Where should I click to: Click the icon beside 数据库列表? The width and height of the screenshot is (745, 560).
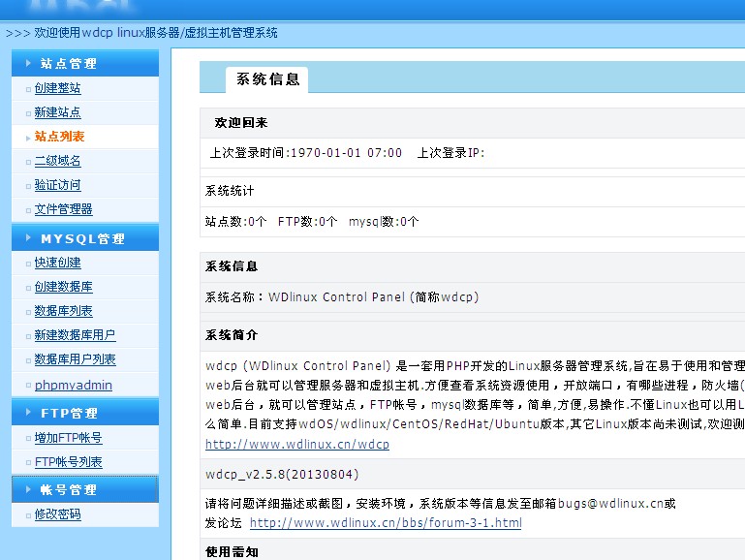point(26,312)
